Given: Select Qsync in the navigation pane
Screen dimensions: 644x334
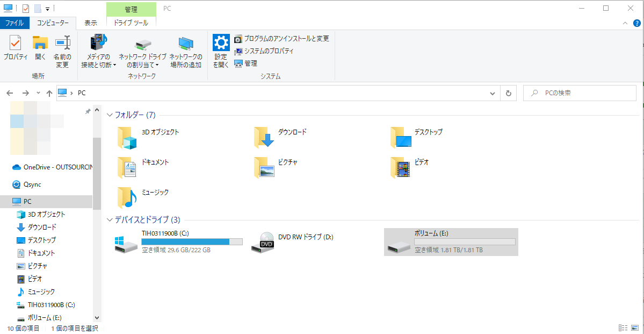Looking at the screenshot, I should coord(32,184).
